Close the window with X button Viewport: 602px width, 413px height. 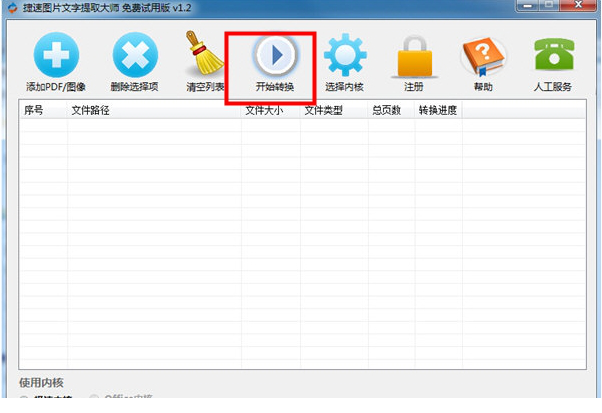578,5
